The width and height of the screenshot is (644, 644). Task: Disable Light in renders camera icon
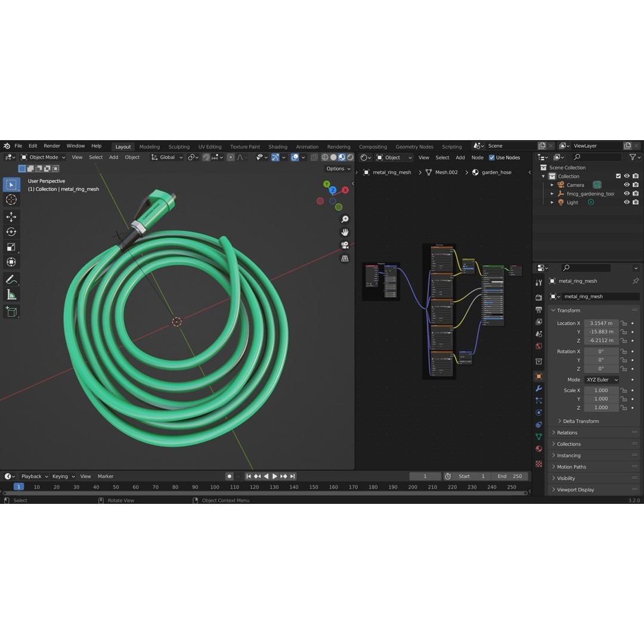[636, 202]
